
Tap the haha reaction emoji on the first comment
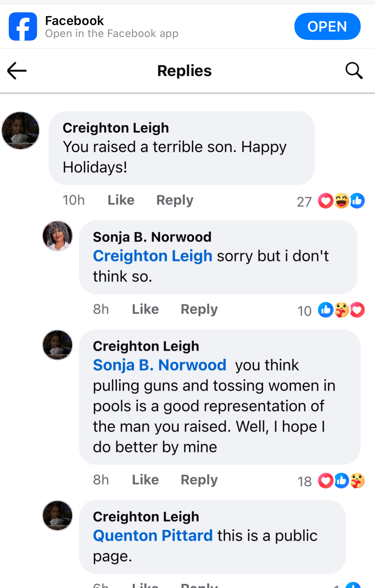pyautogui.click(x=342, y=201)
